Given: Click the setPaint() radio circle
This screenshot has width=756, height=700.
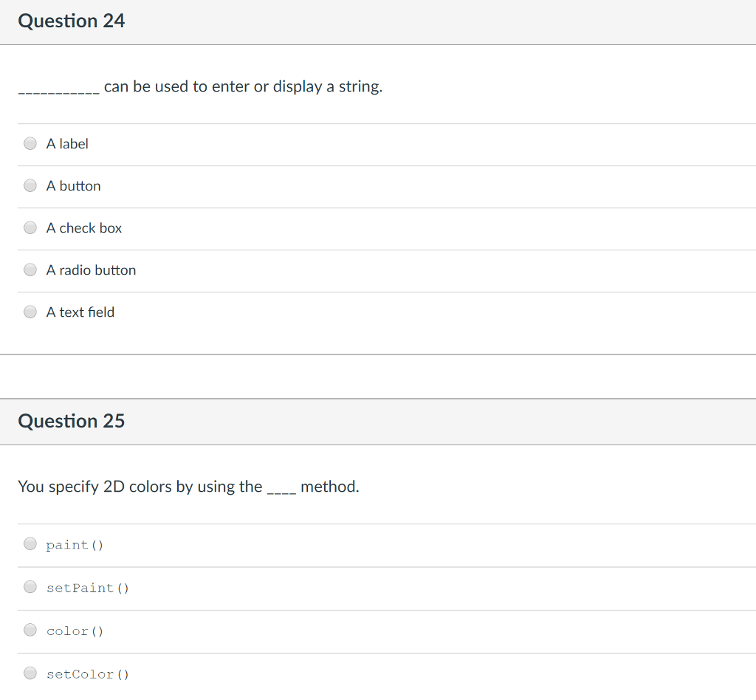Looking at the screenshot, I should click(x=30, y=586).
